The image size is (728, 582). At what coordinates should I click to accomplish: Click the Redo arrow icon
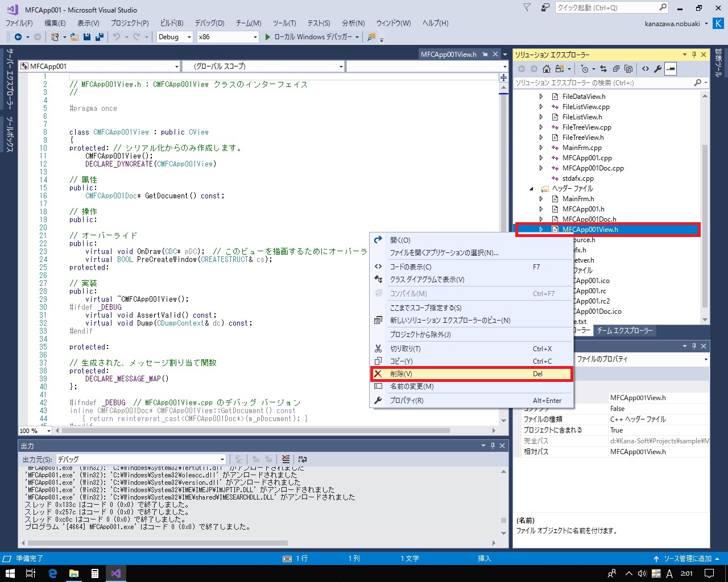[136, 37]
